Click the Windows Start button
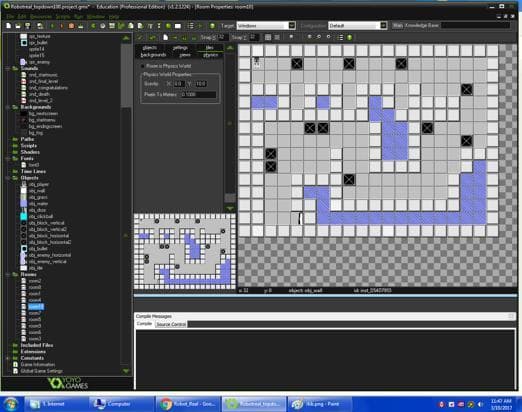522x412 pixels. (11, 404)
